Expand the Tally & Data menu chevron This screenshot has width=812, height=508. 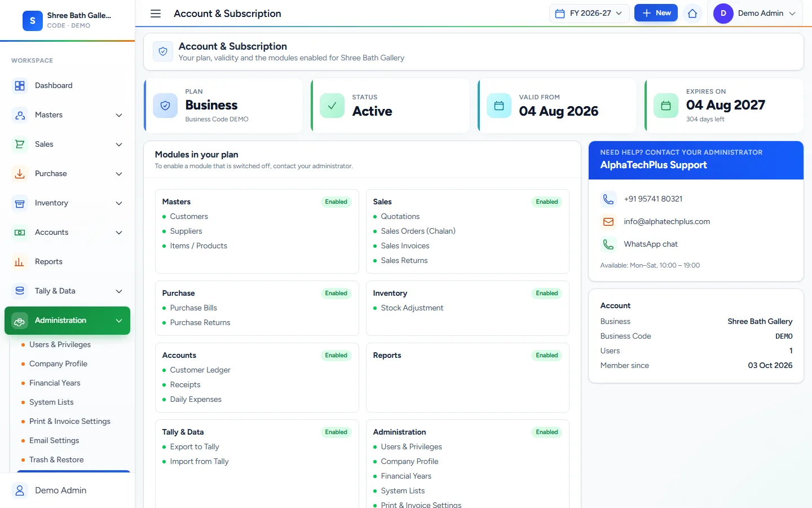point(119,291)
